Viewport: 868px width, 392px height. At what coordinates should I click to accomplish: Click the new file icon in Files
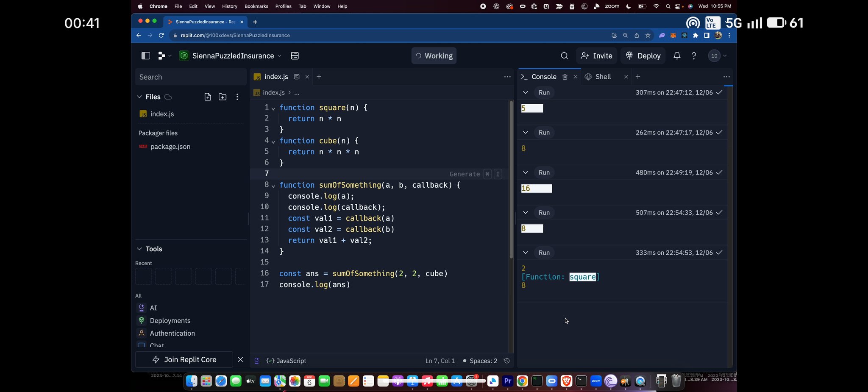pyautogui.click(x=208, y=97)
